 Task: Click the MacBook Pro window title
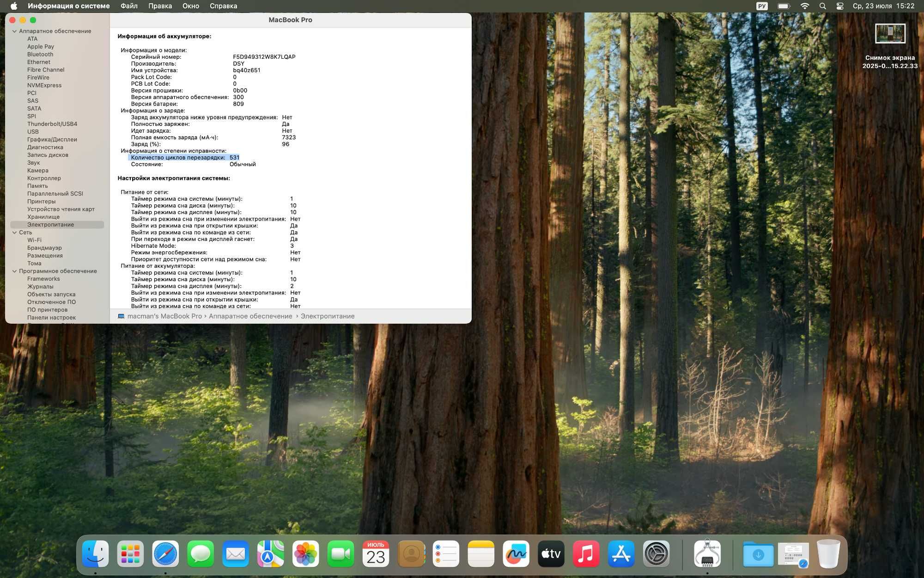(x=291, y=20)
